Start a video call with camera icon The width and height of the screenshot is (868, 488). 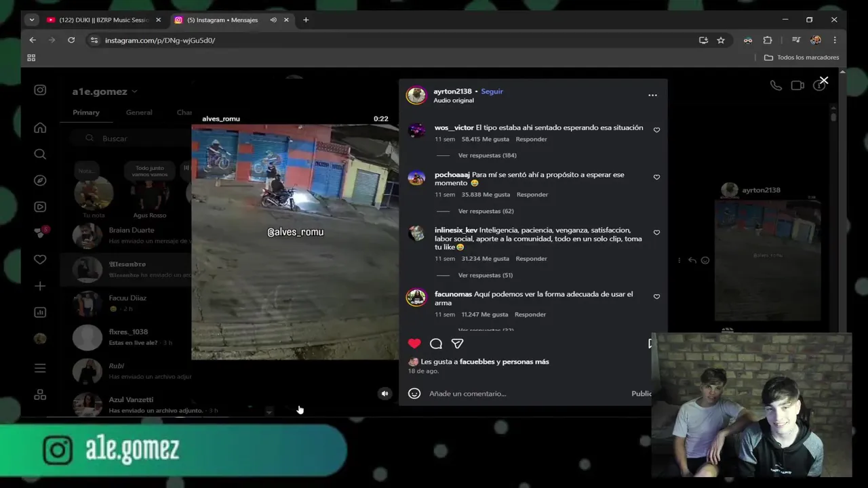click(797, 85)
